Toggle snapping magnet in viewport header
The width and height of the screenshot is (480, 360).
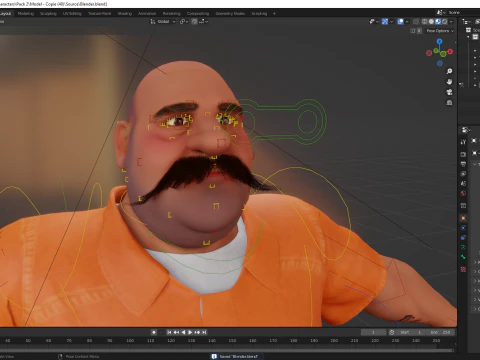pos(194,22)
